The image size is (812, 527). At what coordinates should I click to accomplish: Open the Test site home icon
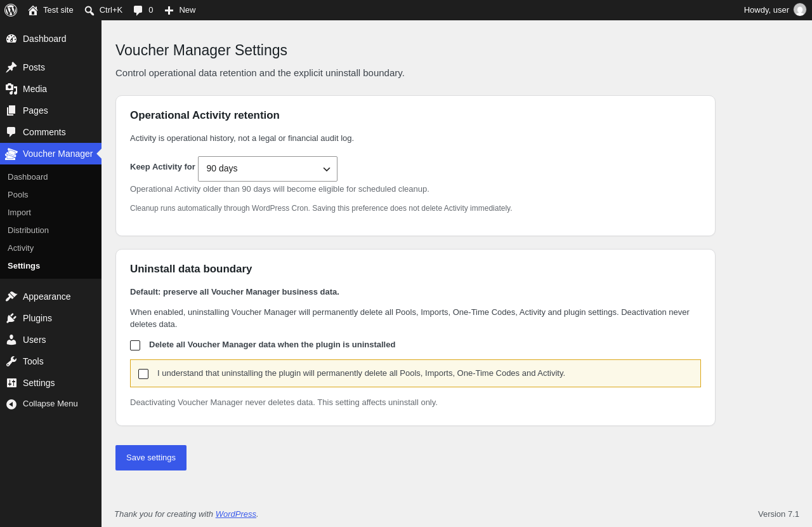pyautogui.click(x=33, y=10)
